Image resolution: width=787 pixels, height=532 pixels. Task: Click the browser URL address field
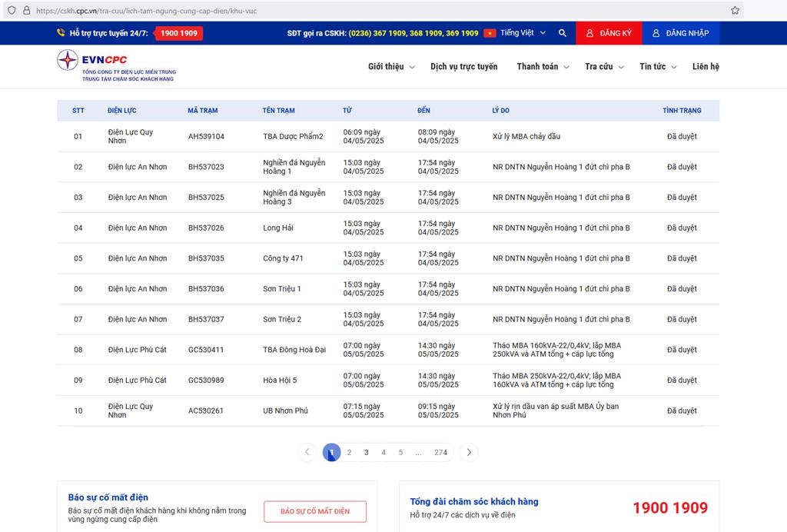pos(369,11)
